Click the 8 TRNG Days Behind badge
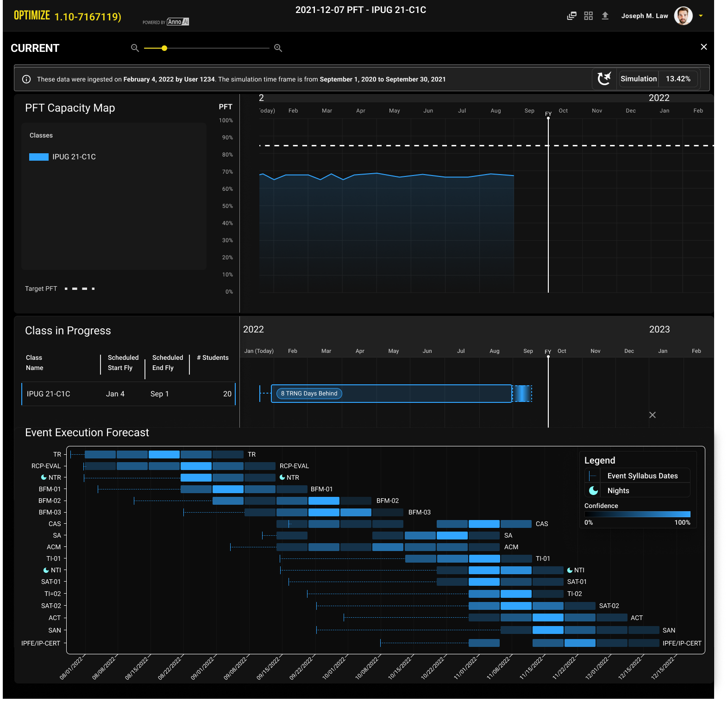Viewport: 728px width, 702px height. pyautogui.click(x=309, y=394)
